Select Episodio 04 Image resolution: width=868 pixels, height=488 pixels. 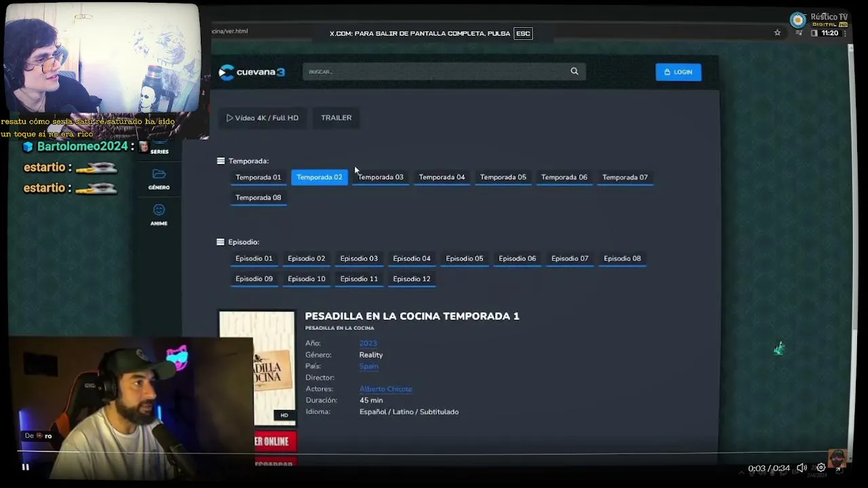(412, 258)
